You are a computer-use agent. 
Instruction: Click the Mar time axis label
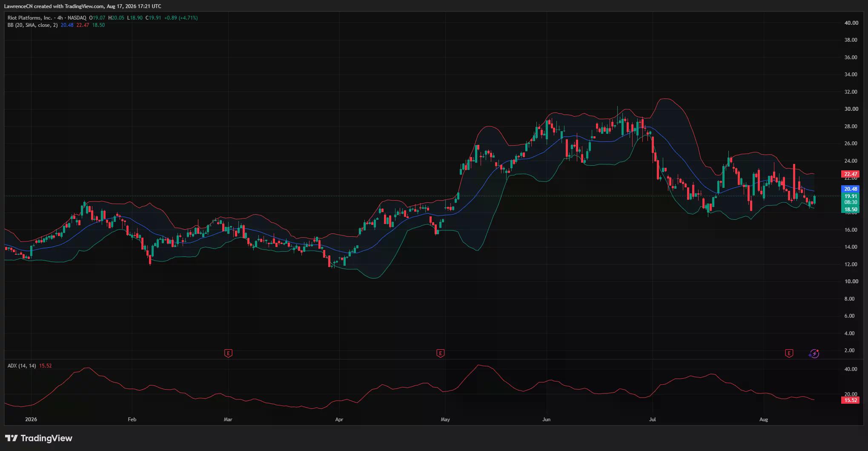[x=228, y=419]
